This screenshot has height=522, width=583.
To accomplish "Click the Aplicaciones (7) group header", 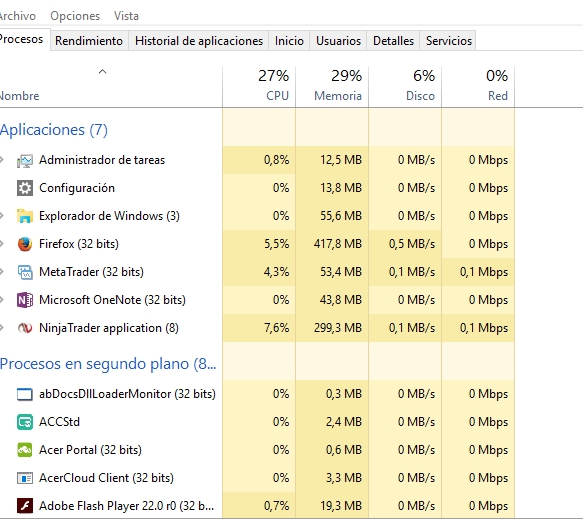I will pyautogui.click(x=54, y=130).
